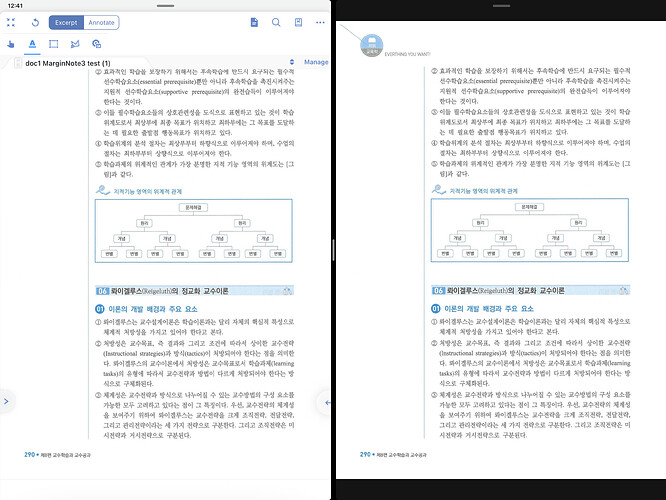This screenshot has height=500, width=666.
Task: Tap right window top multitasking handle
Action: pos(501,6)
